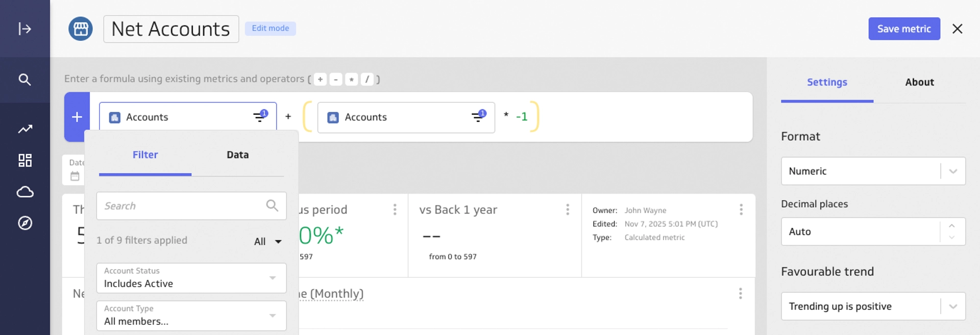Image resolution: width=980 pixels, height=335 pixels.
Task: Switch to the Data tab in popup
Action: point(237,155)
